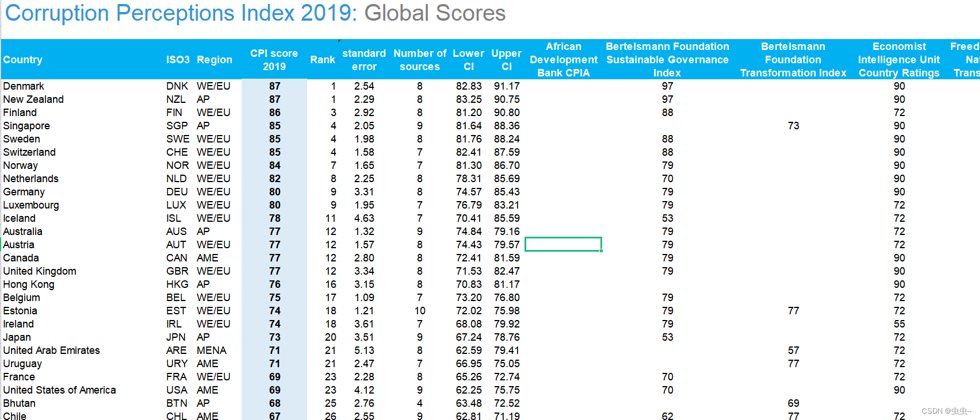Screen dimensions: 980x420
Task: Select the United States of America cell
Action: (x=60, y=390)
